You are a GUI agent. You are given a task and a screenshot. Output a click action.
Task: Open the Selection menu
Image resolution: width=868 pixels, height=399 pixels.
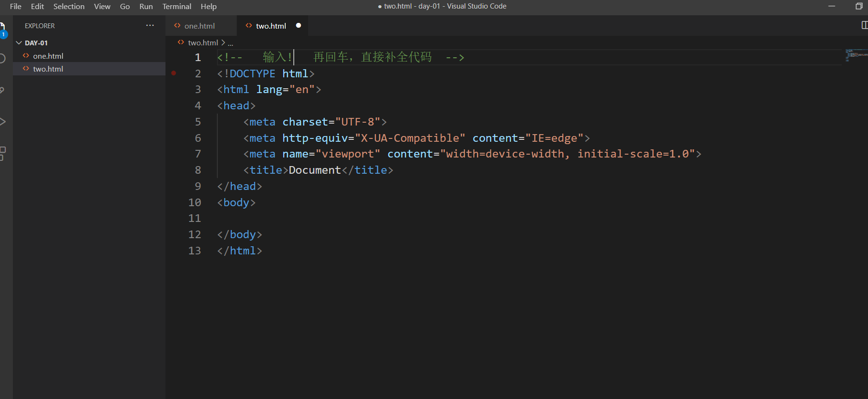69,6
